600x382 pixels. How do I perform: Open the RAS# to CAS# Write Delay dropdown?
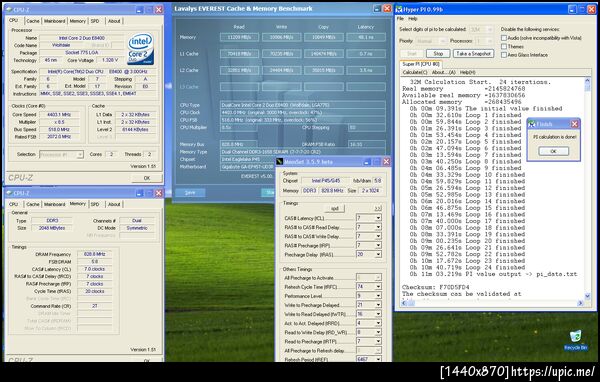tap(378, 236)
